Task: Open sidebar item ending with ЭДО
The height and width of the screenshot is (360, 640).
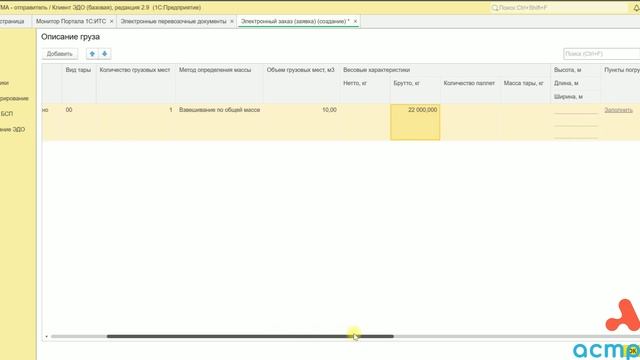Action: pos(12,129)
